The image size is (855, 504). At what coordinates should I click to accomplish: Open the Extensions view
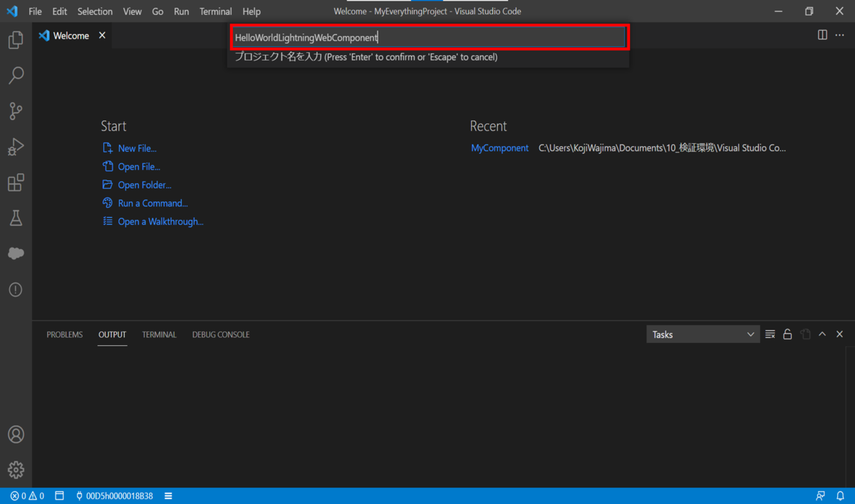pos(16,182)
